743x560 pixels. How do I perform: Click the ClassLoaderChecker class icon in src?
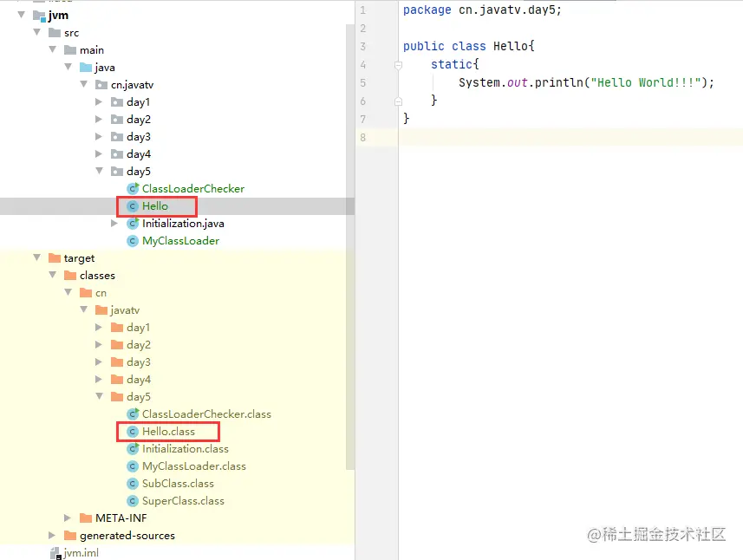click(134, 189)
